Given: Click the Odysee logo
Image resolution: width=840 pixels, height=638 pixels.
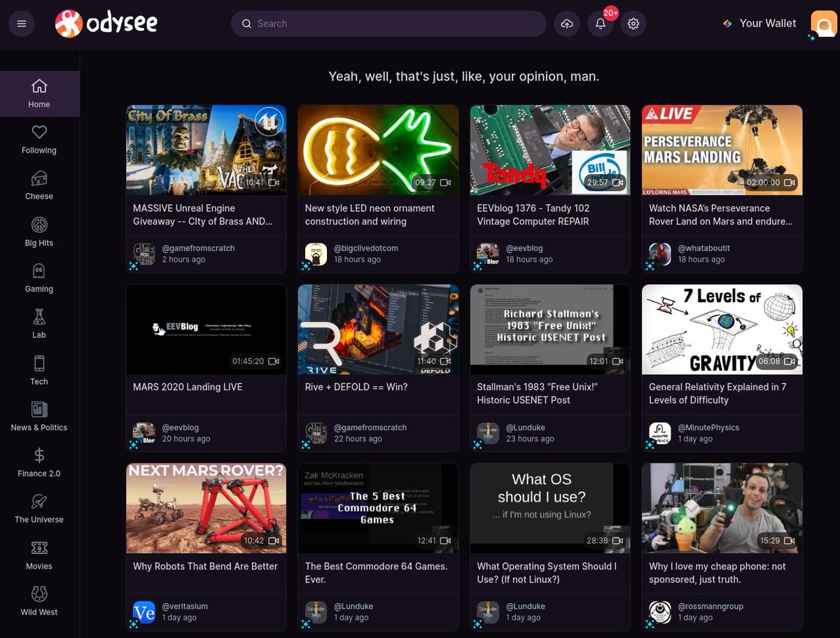Looking at the screenshot, I should [106, 24].
